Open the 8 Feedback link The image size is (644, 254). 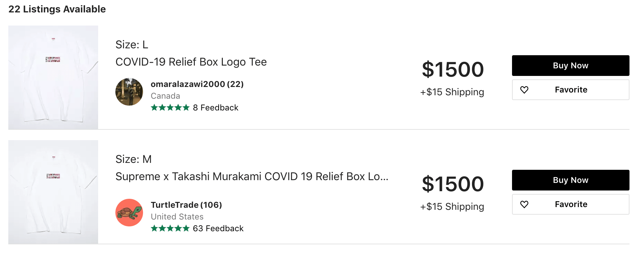tap(216, 108)
